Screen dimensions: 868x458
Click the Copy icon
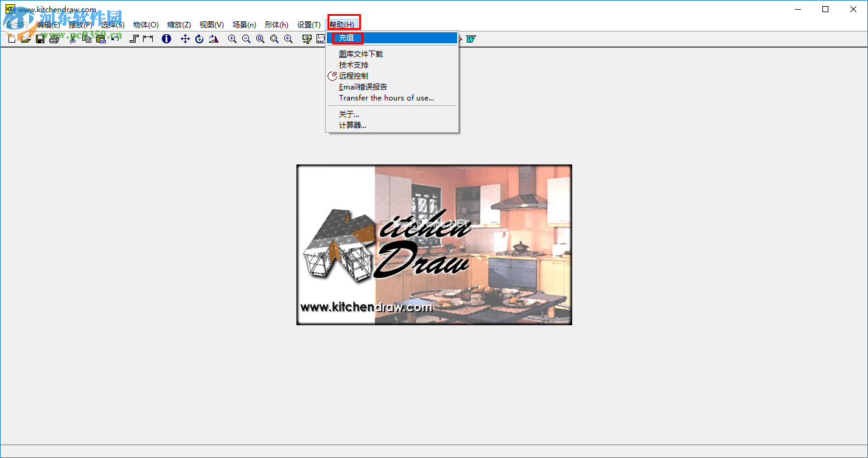[86, 39]
